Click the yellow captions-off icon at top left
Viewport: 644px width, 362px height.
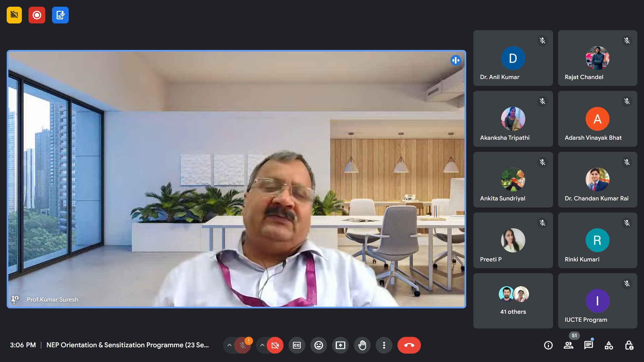(x=14, y=15)
